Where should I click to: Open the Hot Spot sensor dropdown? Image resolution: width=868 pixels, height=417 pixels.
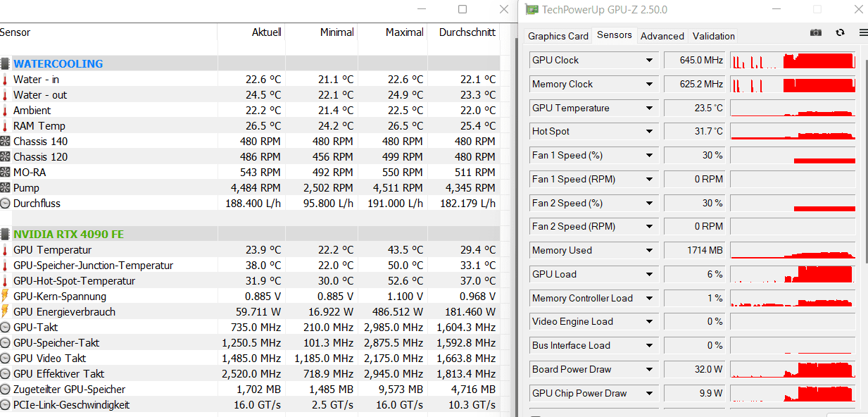(649, 132)
